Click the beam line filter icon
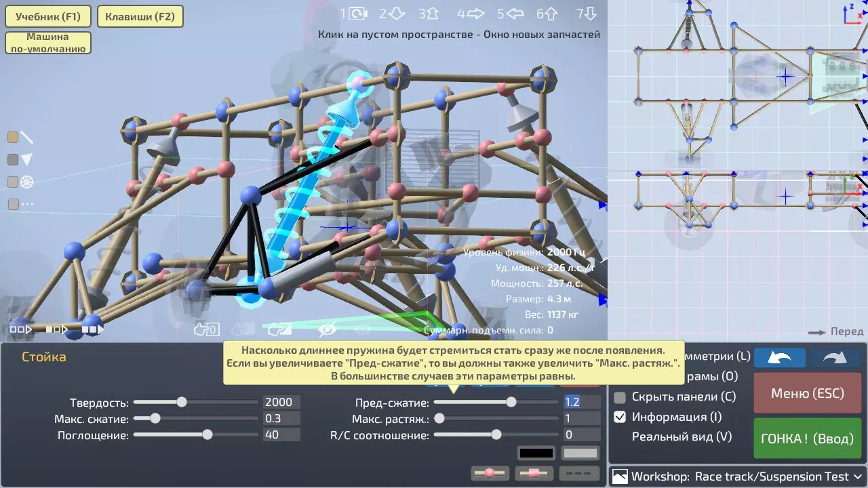Image resolution: width=868 pixels, height=488 pixels. [27, 138]
